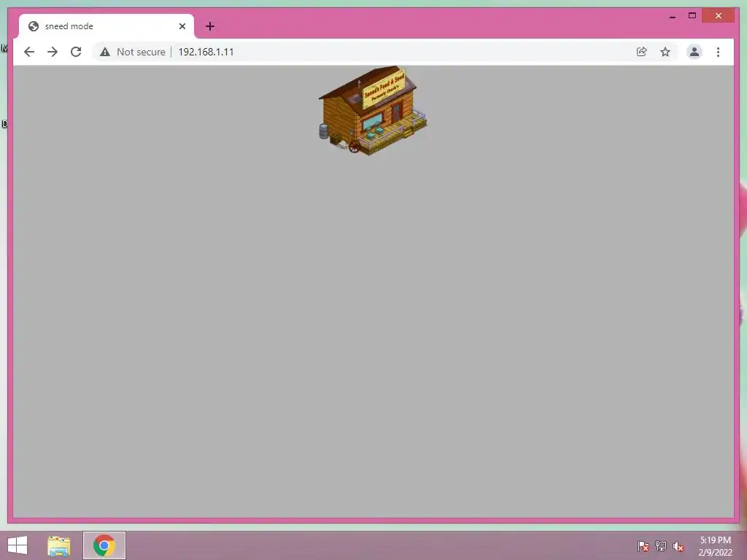Click the Sneed's Feed & Seed store image
The image size is (747, 560).
coord(373,111)
